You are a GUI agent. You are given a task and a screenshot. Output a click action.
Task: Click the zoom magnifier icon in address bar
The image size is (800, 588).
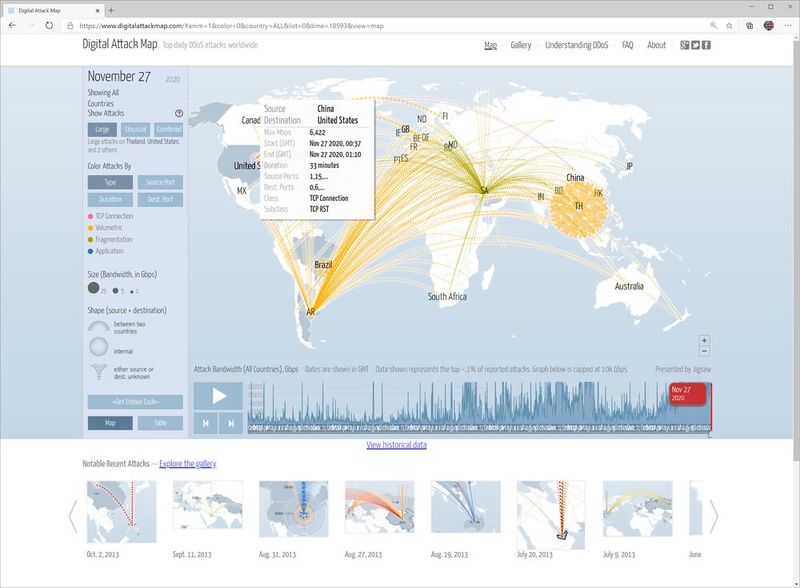714,25
